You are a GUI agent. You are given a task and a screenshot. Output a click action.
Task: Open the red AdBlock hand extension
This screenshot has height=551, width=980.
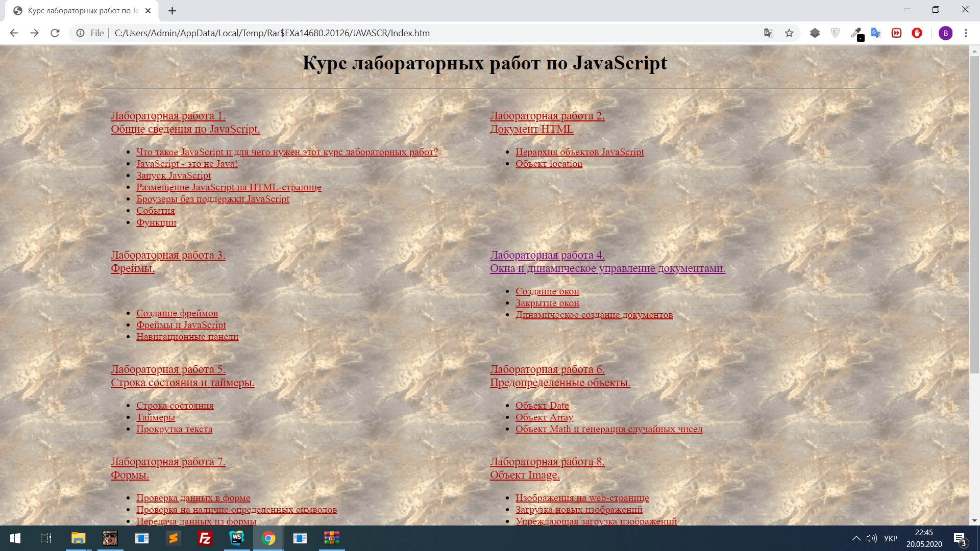click(917, 33)
